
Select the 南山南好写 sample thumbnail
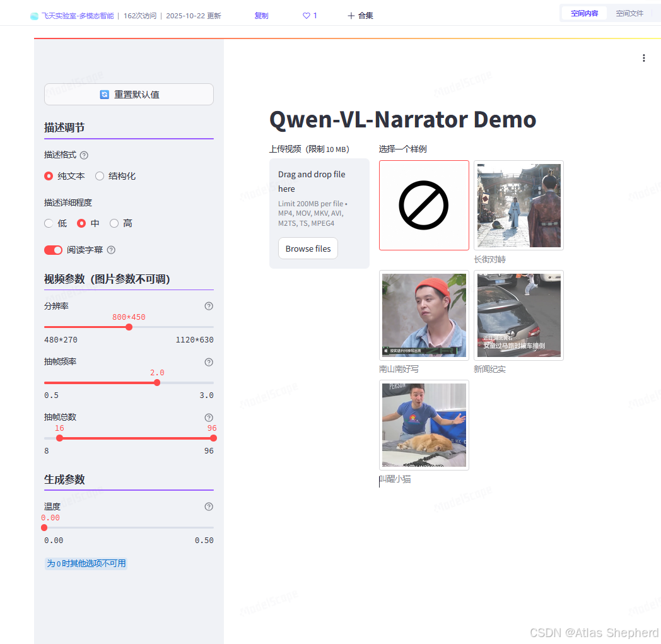coord(424,315)
